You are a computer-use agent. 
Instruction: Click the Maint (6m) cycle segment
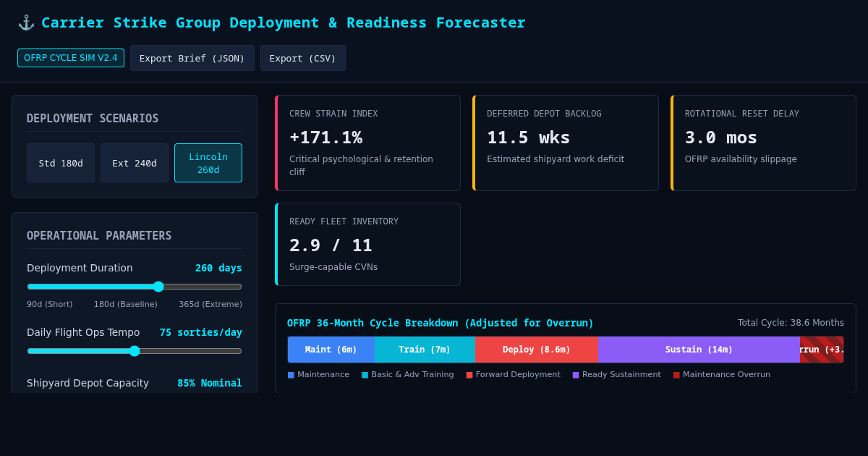pyautogui.click(x=331, y=350)
